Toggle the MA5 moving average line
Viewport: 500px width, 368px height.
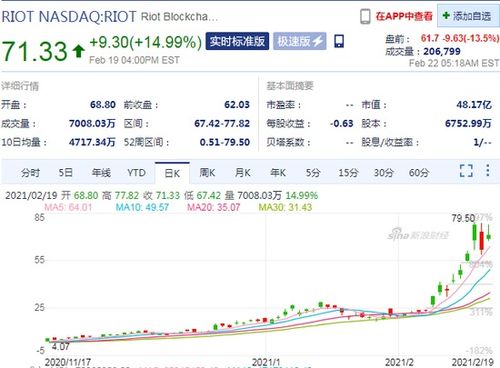[x=68, y=207]
